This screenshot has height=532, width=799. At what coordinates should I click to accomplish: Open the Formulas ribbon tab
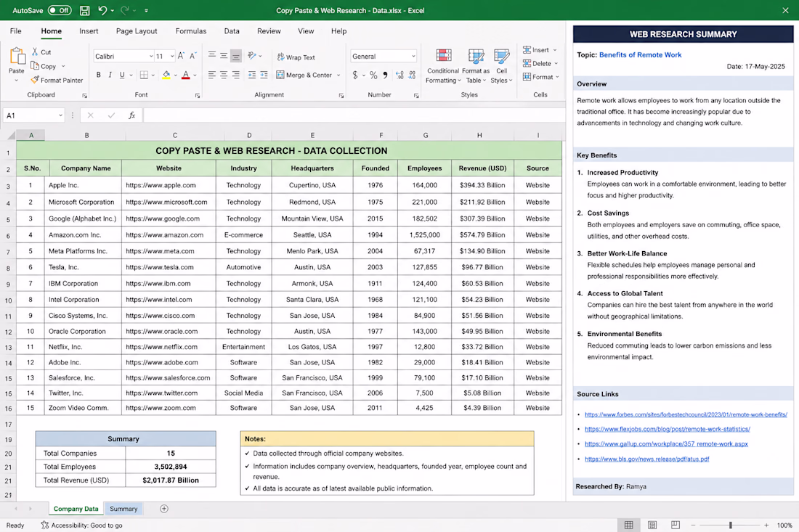190,31
